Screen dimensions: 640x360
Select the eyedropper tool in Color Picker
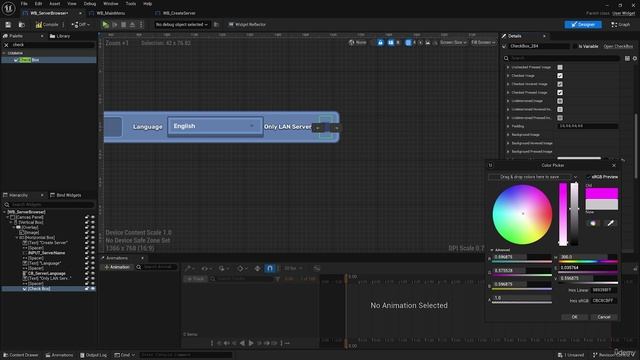(x=610, y=223)
